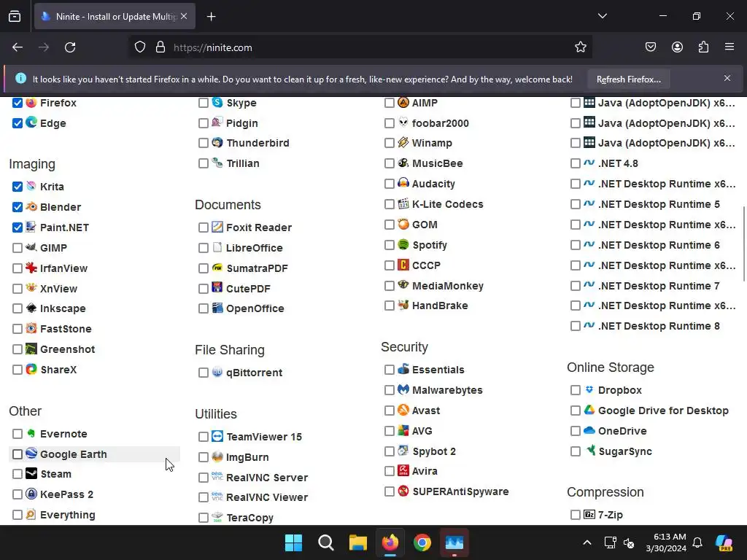
Task: Check the Google Earth checkbox
Action: [x=18, y=454]
